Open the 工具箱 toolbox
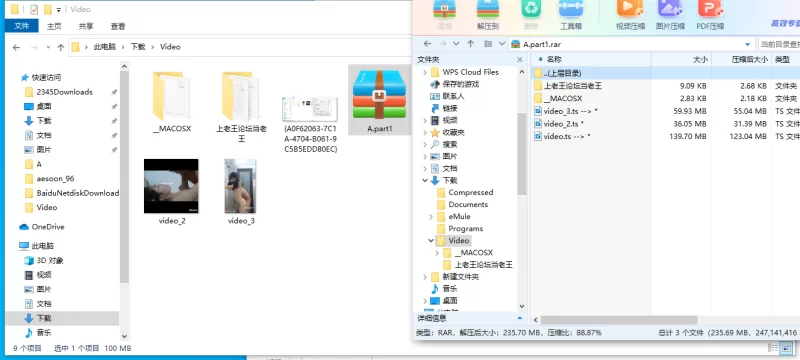This screenshot has height=360, width=800. pyautogui.click(x=570, y=15)
